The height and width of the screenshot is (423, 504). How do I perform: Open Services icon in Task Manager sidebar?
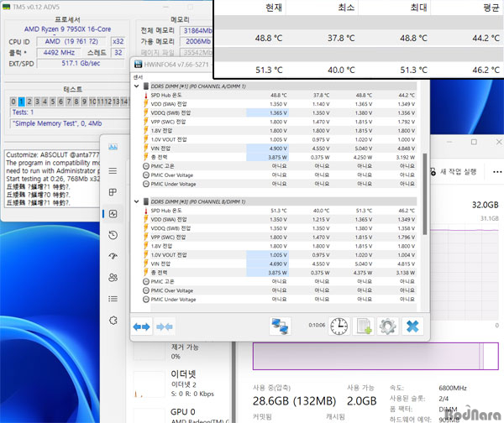113,321
